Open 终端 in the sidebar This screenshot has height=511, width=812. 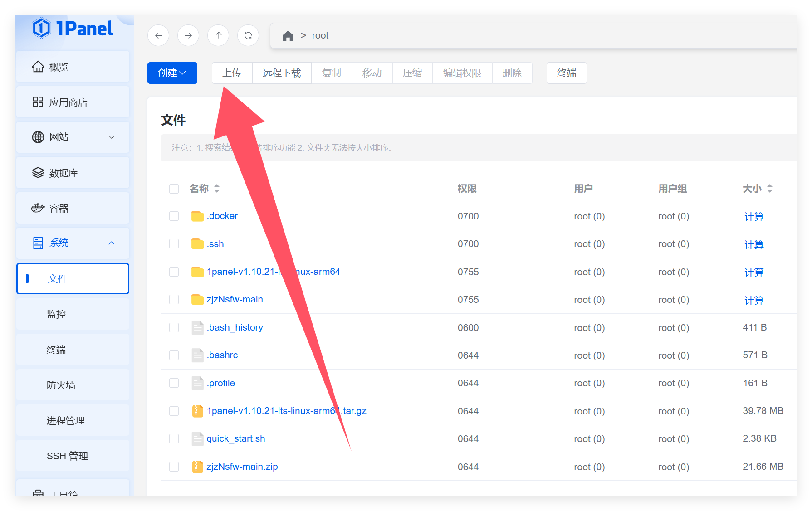73,350
